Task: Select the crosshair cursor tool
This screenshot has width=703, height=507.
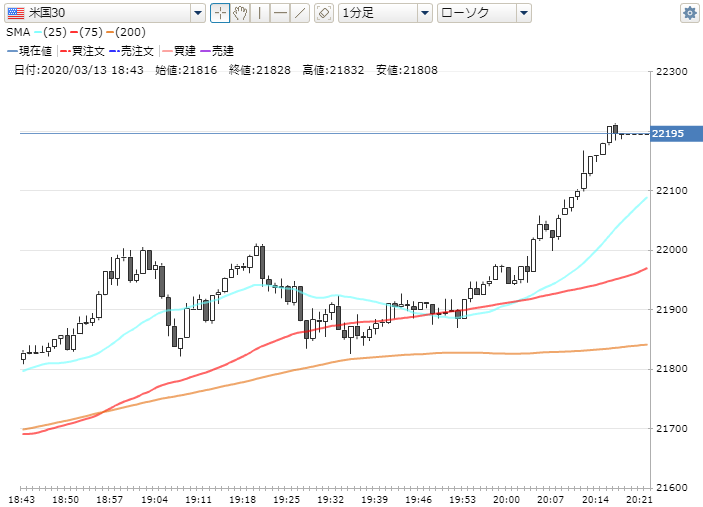Action: [x=219, y=13]
